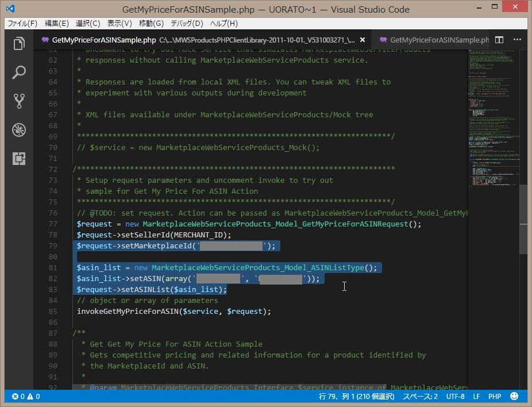Click on MERCHANT_ID in line 78
Image resolution: width=532 pixels, height=407 pixels.
(x=198, y=235)
